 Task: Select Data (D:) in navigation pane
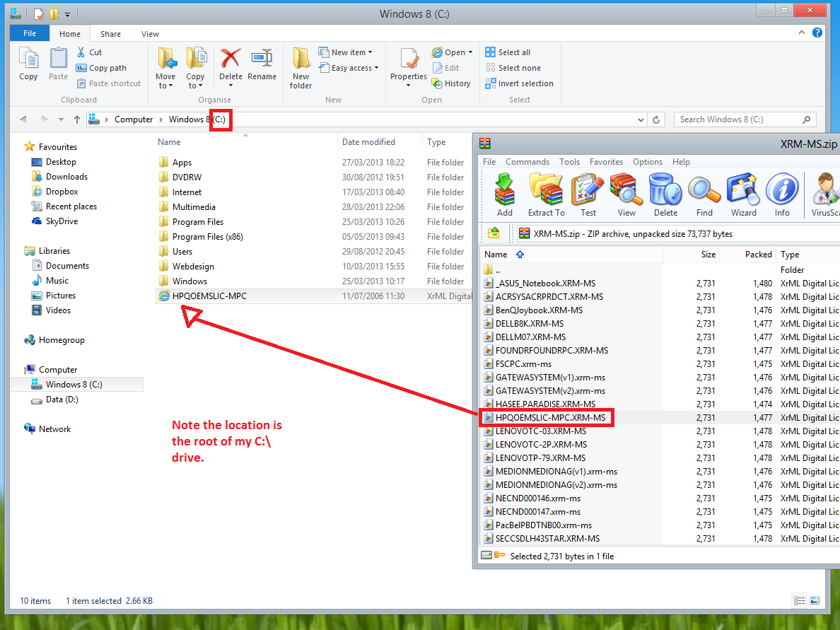(62, 399)
